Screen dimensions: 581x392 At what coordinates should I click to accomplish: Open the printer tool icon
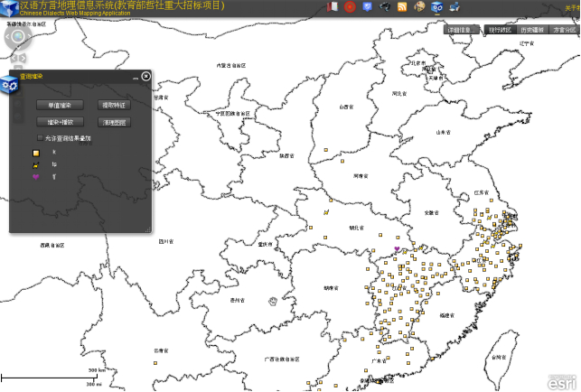coord(454,6)
